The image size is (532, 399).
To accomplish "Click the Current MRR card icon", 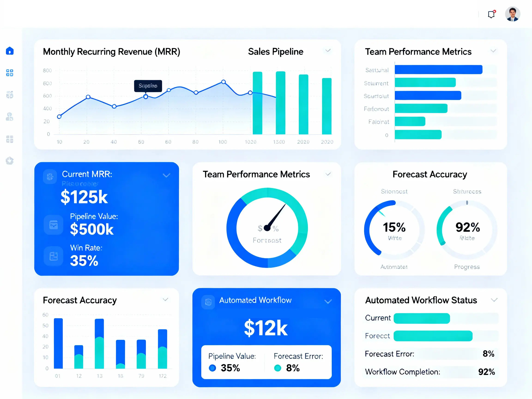I will (x=51, y=177).
